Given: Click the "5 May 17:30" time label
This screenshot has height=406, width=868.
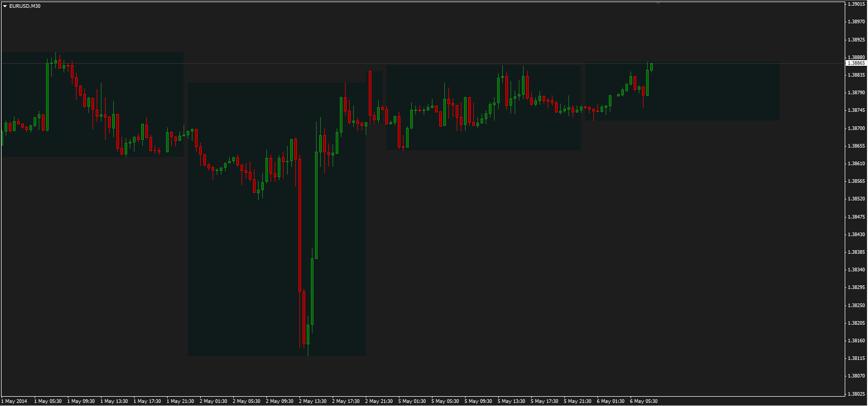Looking at the screenshot, I should click(x=545, y=401).
